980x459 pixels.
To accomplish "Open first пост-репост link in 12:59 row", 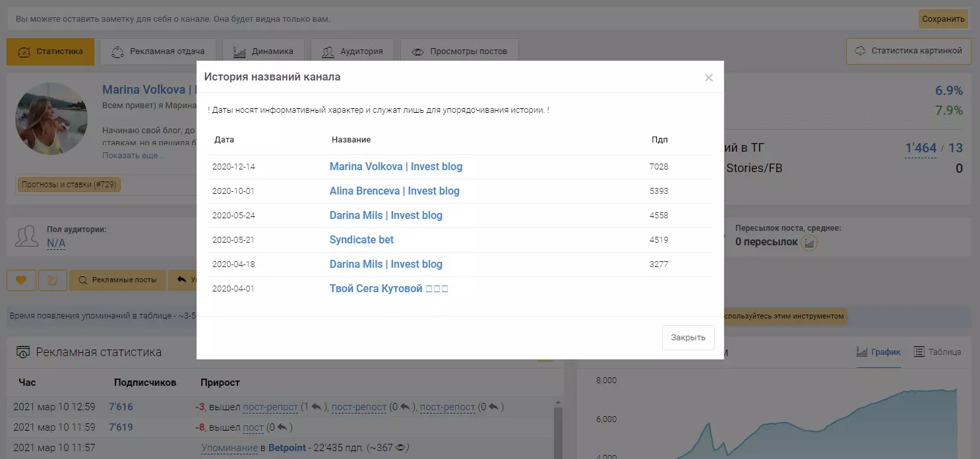I will tap(270, 407).
